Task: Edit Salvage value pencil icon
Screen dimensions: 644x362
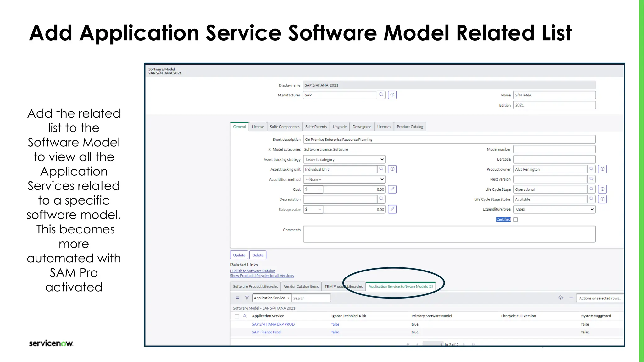Action: (392, 209)
